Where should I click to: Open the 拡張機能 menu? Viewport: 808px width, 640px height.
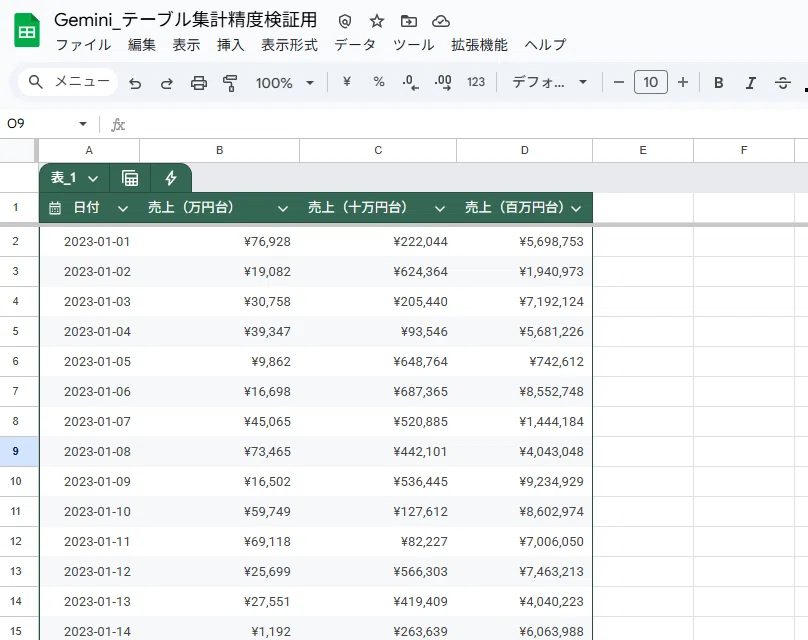click(x=479, y=45)
